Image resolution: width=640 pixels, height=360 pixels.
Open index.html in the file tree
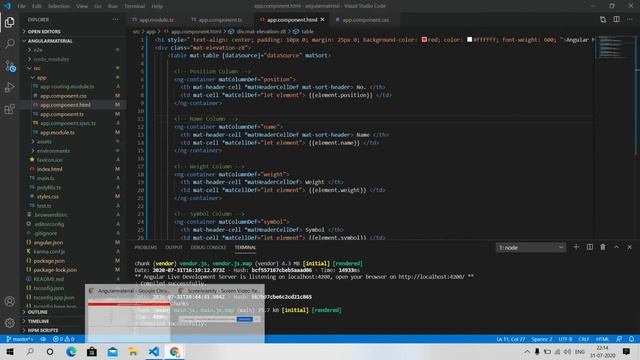[x=49, y=169]
